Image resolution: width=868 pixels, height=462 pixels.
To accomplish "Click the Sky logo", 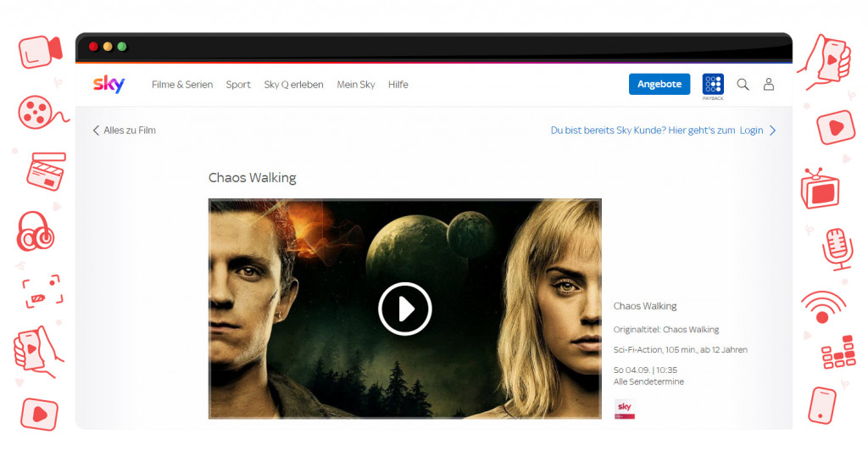I will pyautogui.click(x=109, y=84).
